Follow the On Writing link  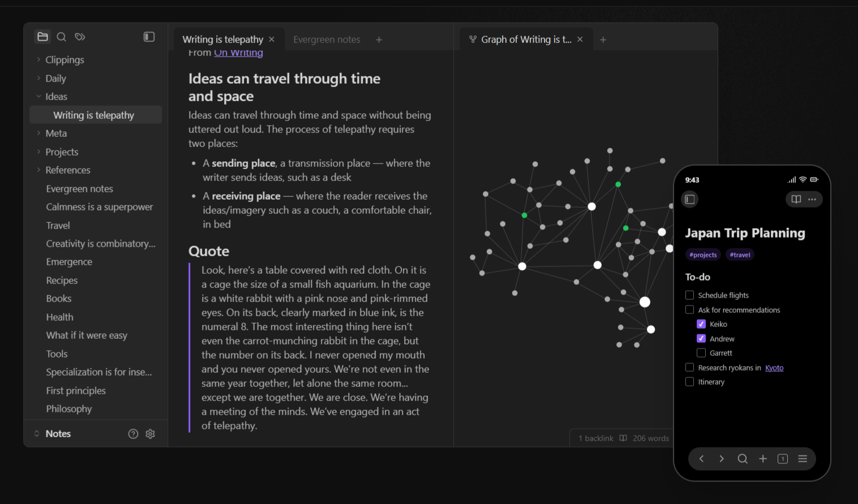tap(238, 53)
